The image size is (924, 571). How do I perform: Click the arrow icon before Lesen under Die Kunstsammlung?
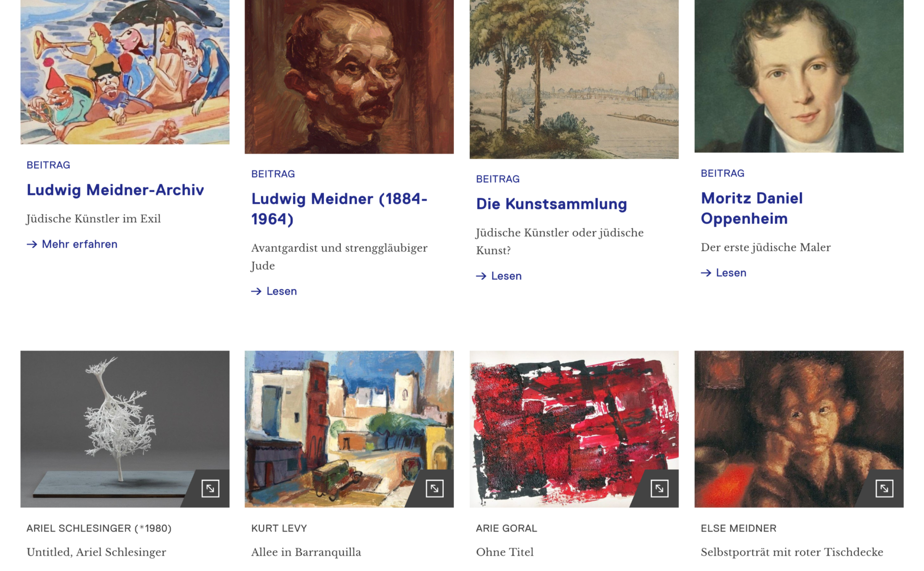(481, 276)
